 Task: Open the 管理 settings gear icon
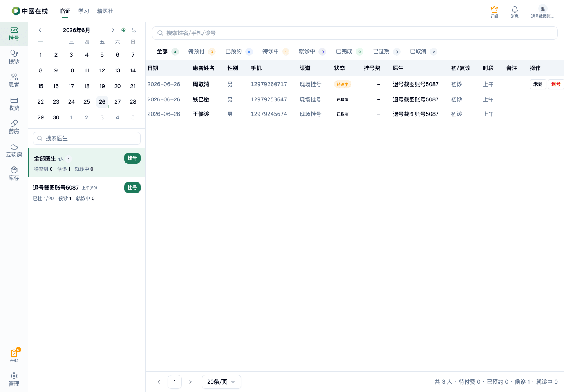pyautogui.click(x=14, y=379)
